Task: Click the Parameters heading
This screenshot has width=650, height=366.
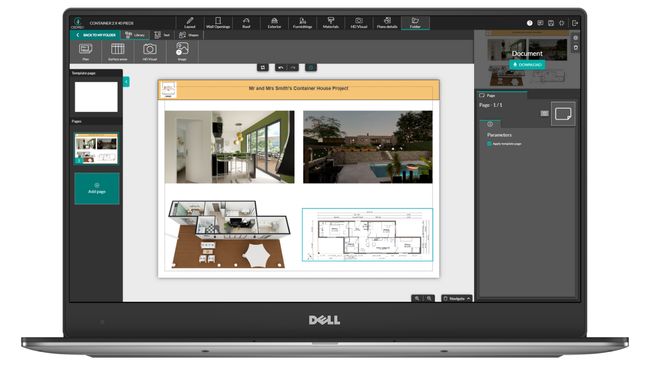Action: click(x=499, y=135)
